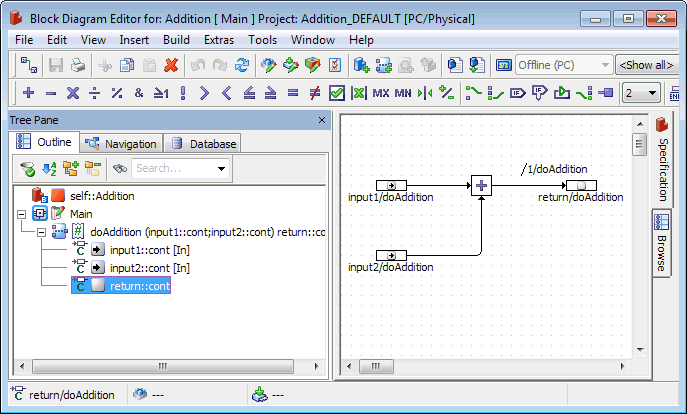Click the tree pane horizontal scrollbar thumb
The image size is (687, 414).
(163, 366)
